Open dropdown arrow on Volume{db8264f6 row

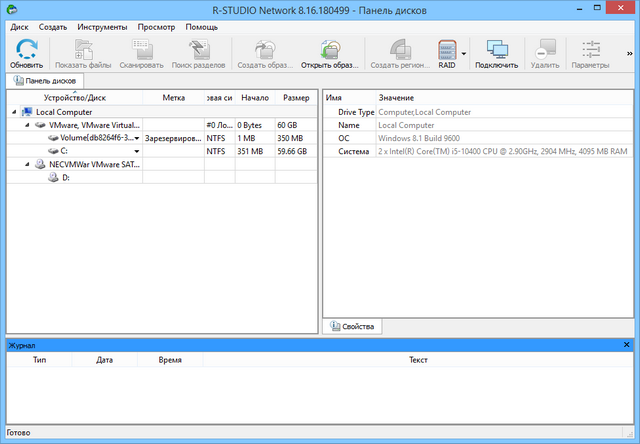coord(137,138)
